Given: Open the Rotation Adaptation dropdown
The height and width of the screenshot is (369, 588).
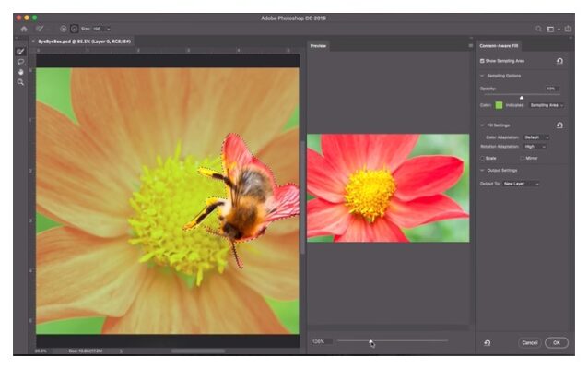Looking at the screenshot, I should [535, 147].
